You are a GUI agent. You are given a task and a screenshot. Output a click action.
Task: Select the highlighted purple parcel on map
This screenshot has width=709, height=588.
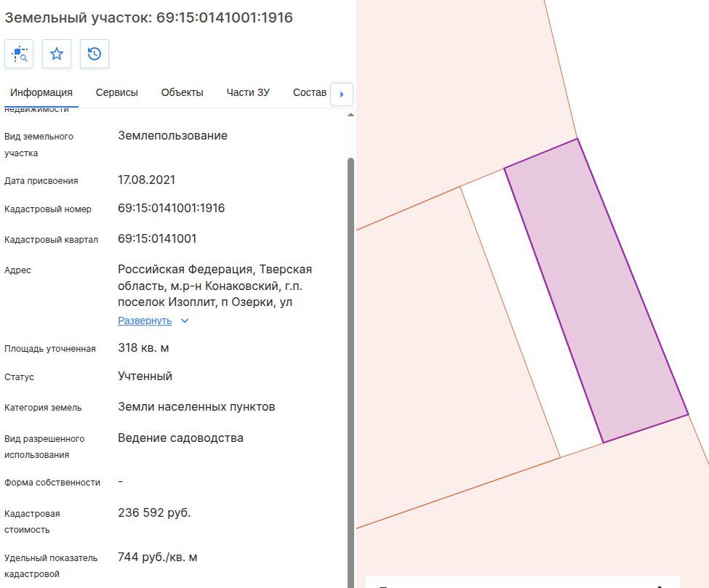(x=596, y=289)
